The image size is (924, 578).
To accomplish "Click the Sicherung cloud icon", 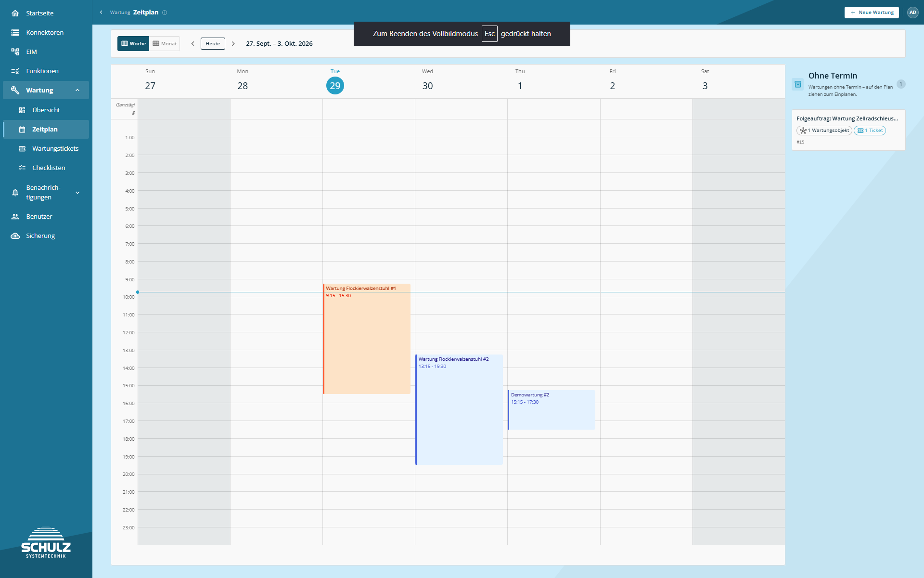I will click(15, 236).
